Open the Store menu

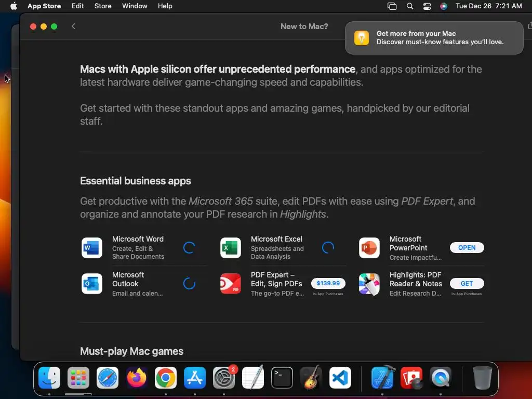point(103,6)
